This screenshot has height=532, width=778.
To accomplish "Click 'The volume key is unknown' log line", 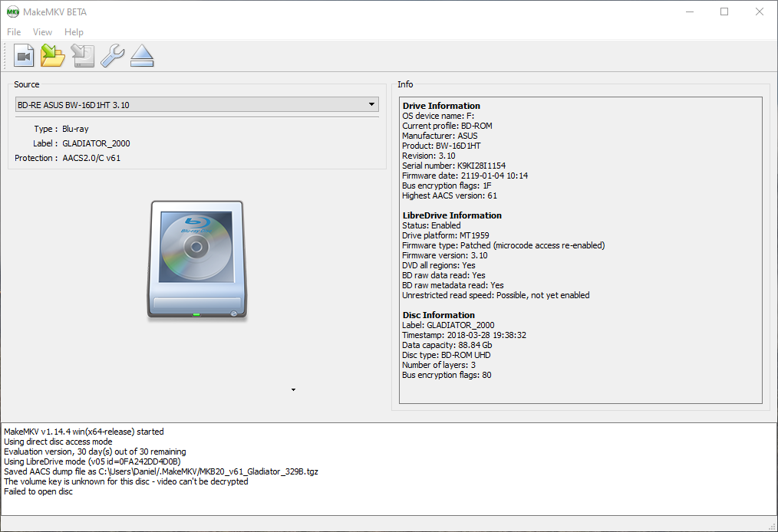I will (126, 481).
